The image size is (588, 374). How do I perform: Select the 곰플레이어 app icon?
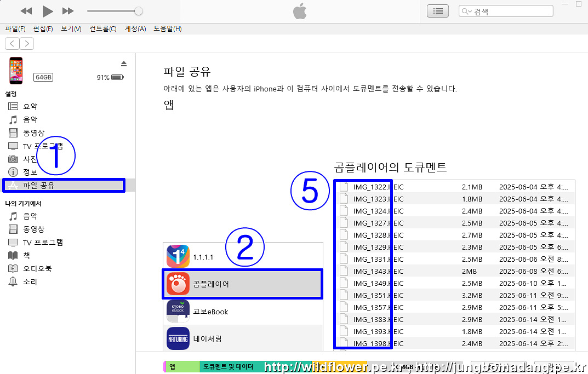click(178, 284)
